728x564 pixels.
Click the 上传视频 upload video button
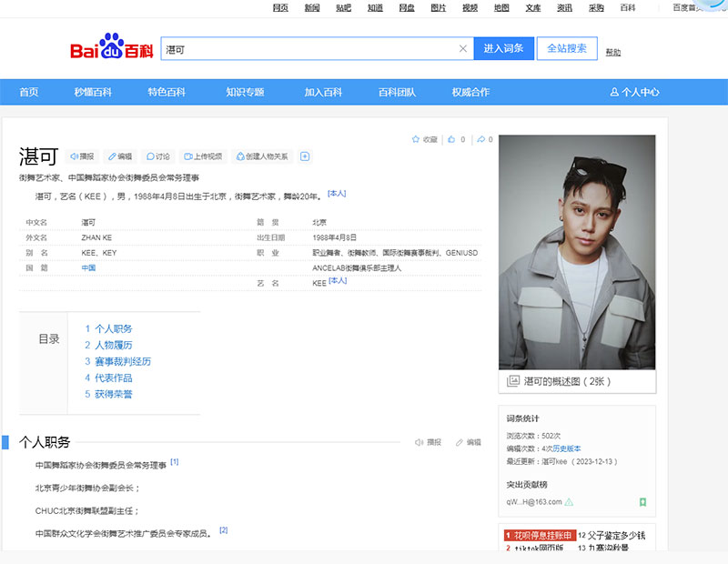pos(202,156)
